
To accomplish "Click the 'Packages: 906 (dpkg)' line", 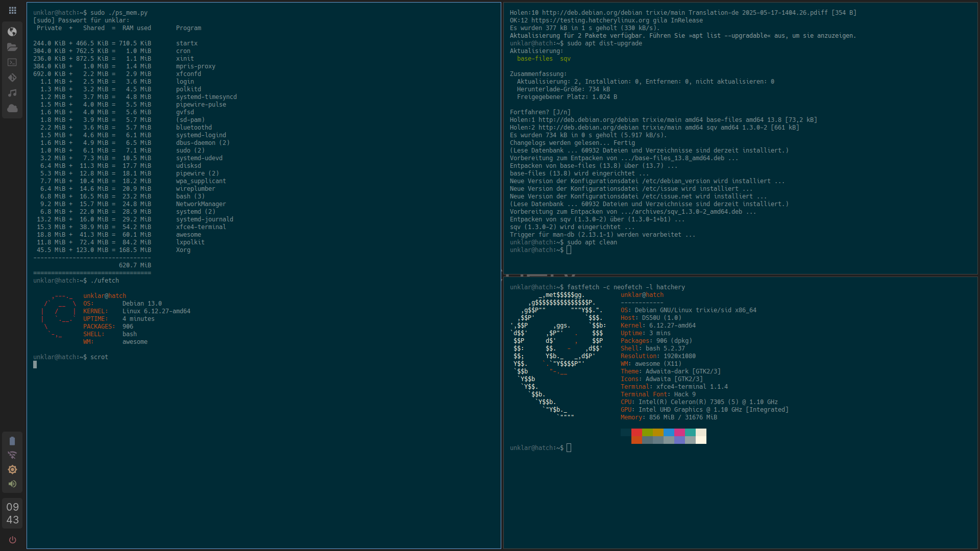I will click(656, 341).
